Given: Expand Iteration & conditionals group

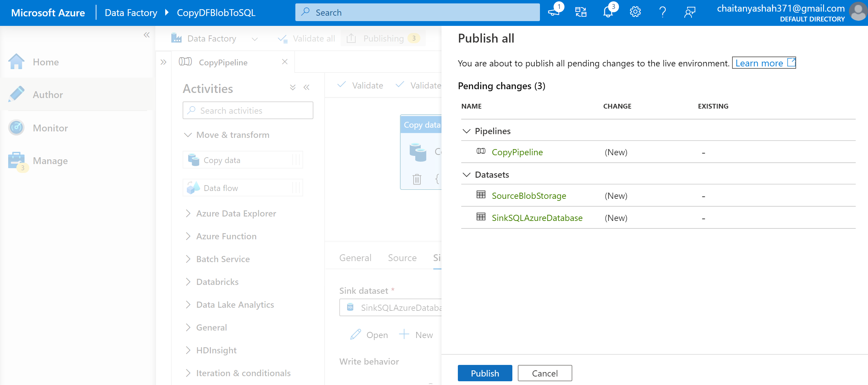Looking at the screenshot, I should point(188,373).
